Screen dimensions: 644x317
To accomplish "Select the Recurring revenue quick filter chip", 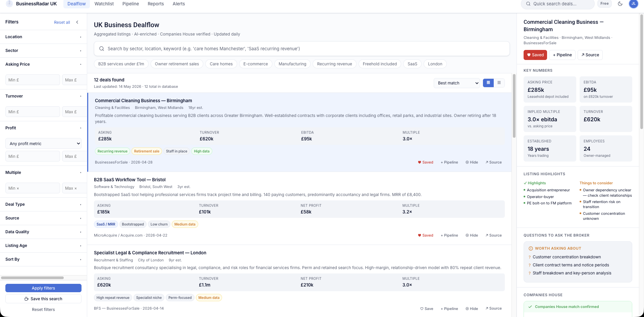I will pos(334,64).
